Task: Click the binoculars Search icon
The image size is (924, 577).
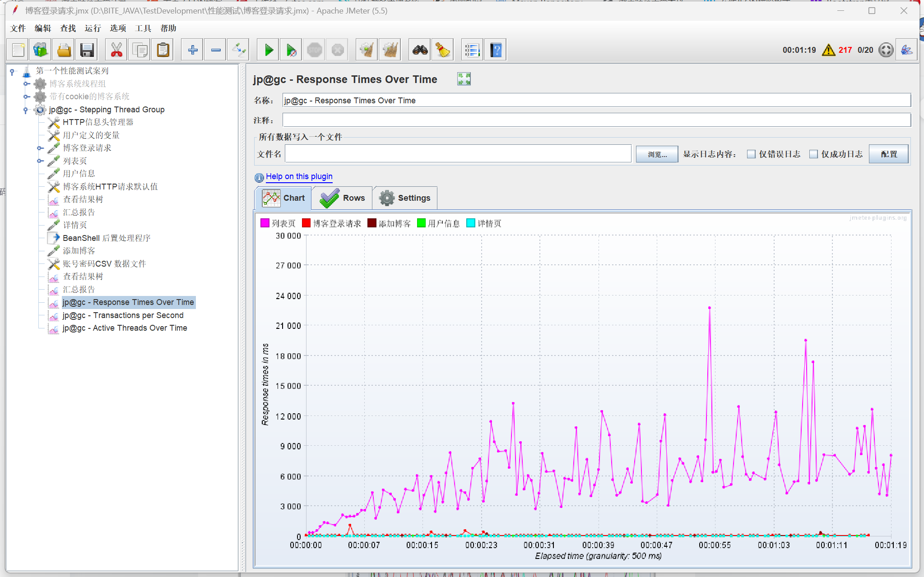Action: point(420,50)
